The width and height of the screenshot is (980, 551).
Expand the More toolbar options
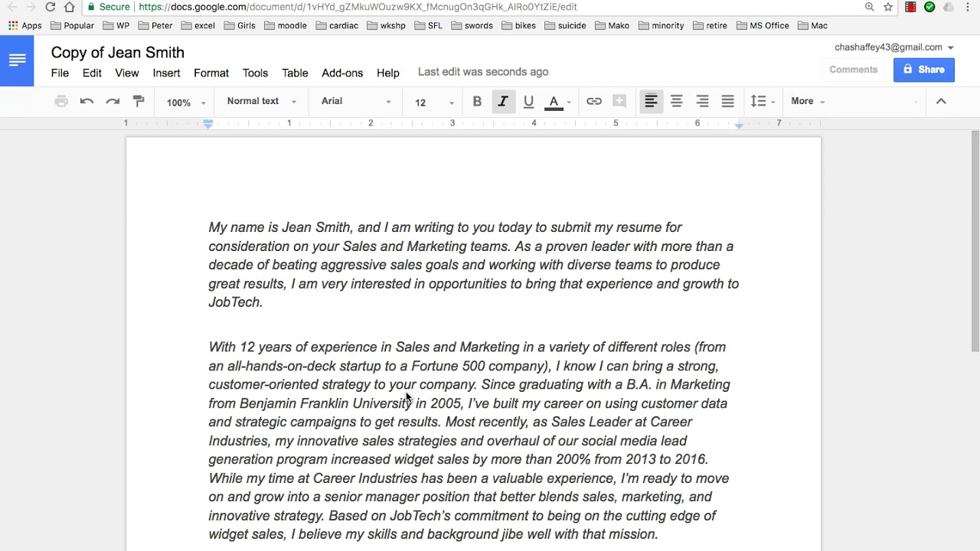(x=808, y=101)
